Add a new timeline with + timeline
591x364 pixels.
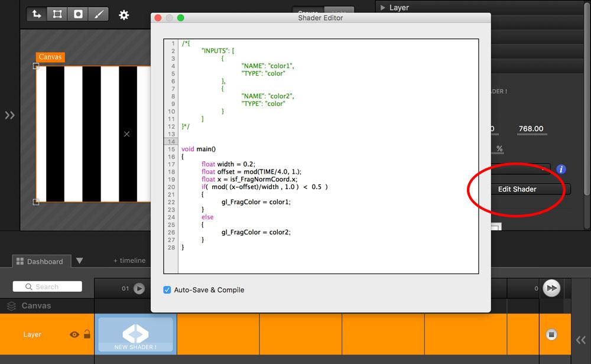129,261
